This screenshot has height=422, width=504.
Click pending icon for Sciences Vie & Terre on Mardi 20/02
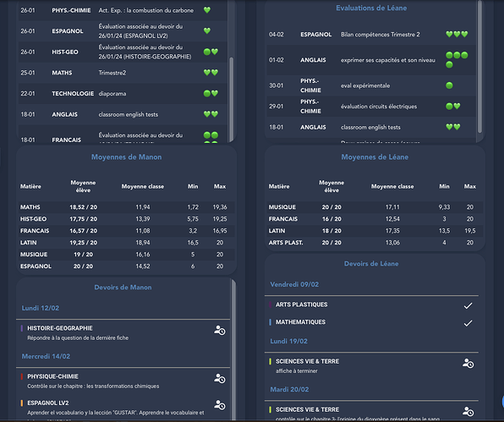pos(468,411)
